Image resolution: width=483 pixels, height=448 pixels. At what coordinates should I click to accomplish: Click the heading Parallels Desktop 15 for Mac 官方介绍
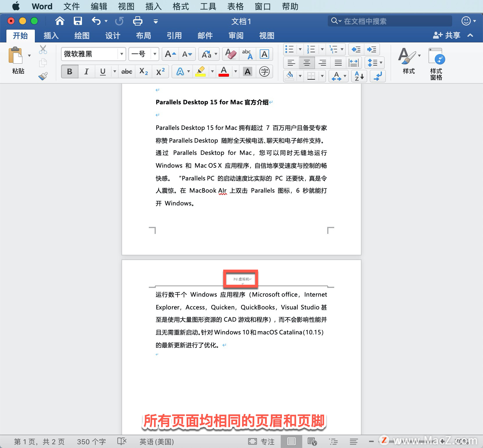[212, 102]
